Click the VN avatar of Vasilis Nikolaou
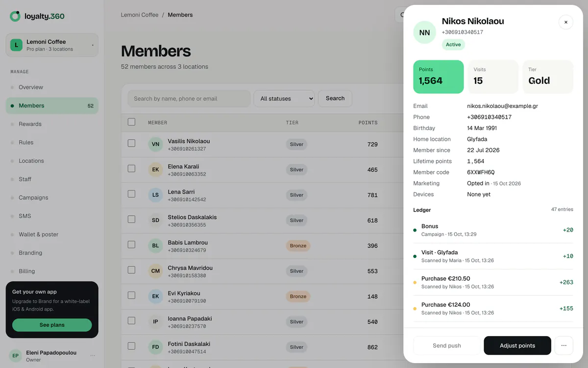This screenshot has height=368, width=588. click(x=155, y=144)
